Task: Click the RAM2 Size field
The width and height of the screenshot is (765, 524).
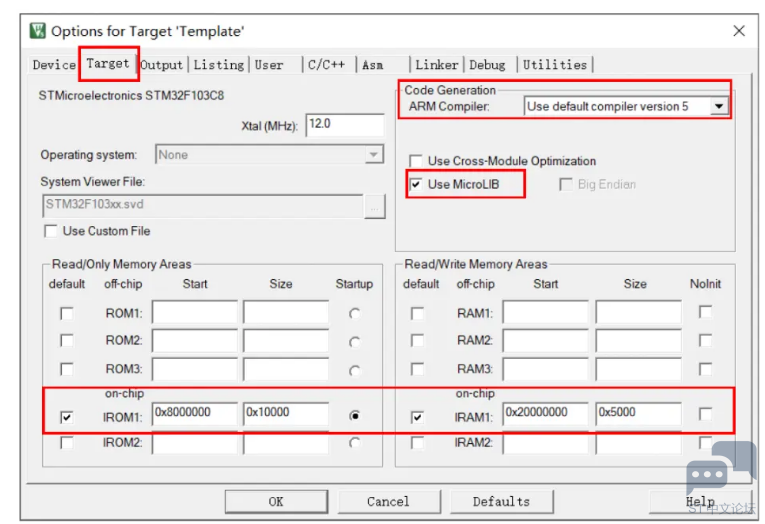Action: click(638, 340)
